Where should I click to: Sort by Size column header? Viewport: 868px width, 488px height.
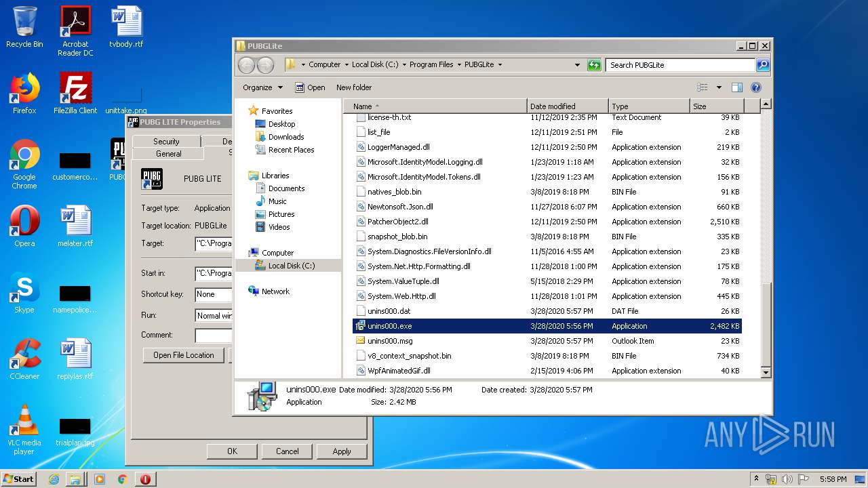(x=717, y=106)
